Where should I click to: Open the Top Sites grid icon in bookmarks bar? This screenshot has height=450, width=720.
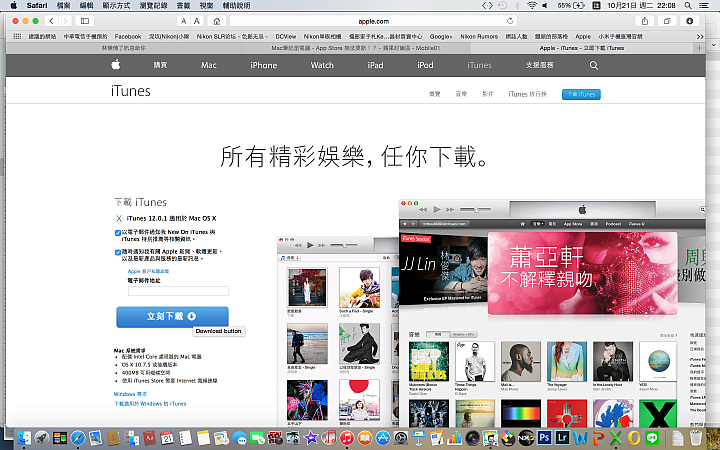click(17, 36)
